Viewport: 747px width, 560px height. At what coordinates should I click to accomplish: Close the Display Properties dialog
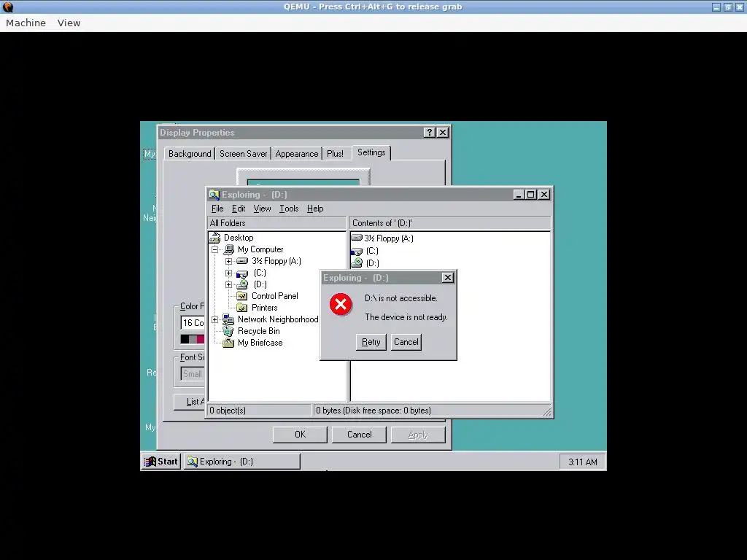point(443,133)
